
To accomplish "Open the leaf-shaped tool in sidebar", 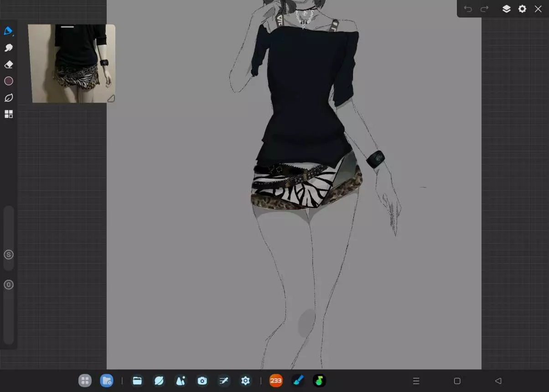I will coord(8,98).
